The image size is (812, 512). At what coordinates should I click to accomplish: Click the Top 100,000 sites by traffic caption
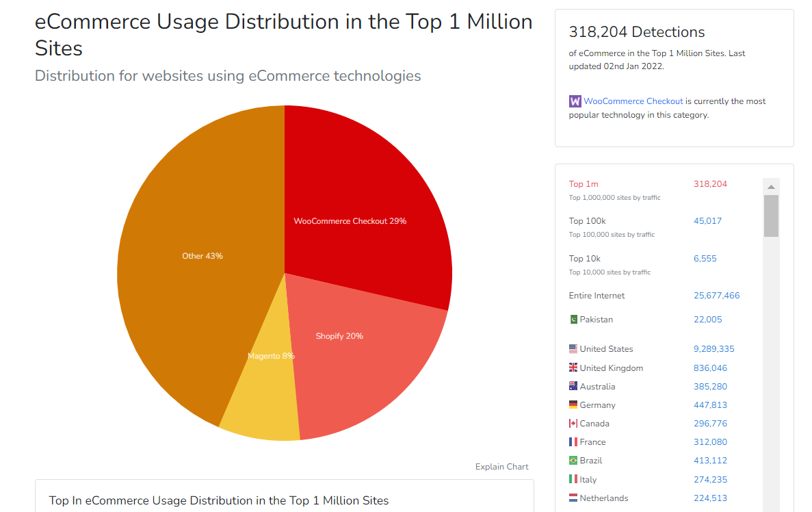tap(612, 235)
